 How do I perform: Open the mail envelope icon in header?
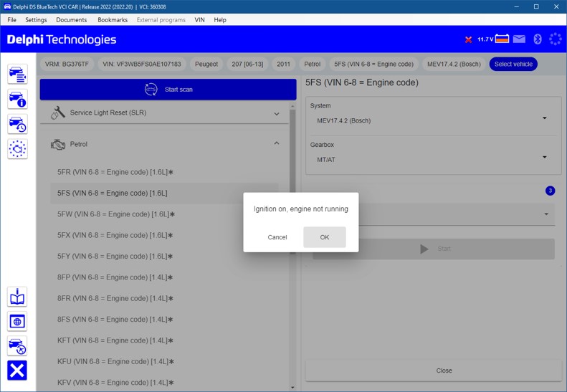click(x=519, y=39)
